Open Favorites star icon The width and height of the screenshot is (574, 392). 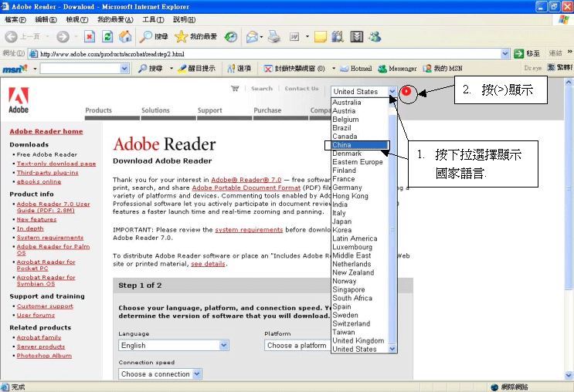pyautogui.click(x=181, y=36)
